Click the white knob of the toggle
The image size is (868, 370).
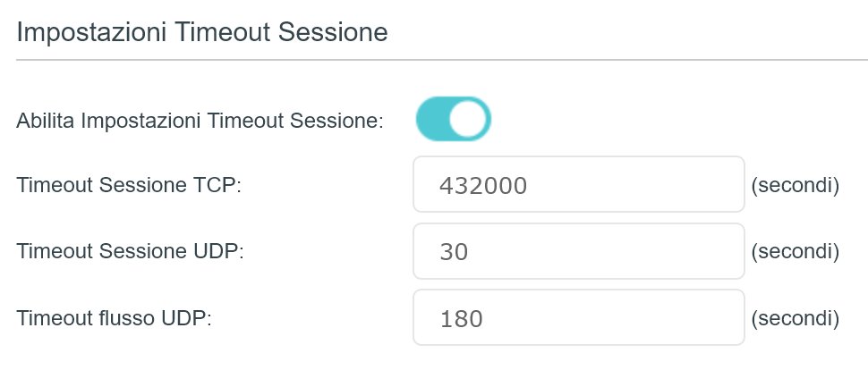(470, 120)
